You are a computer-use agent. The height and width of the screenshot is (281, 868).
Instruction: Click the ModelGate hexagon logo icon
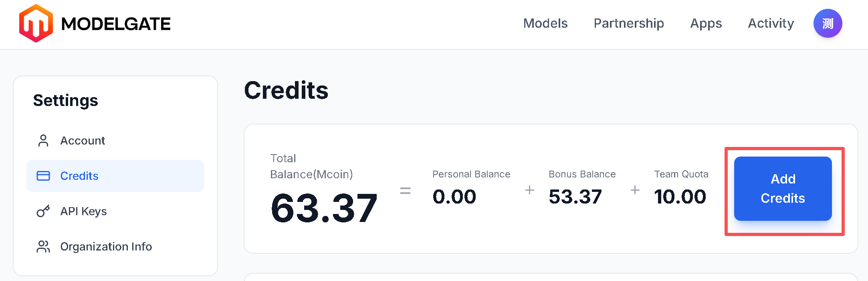click(36, 23)
